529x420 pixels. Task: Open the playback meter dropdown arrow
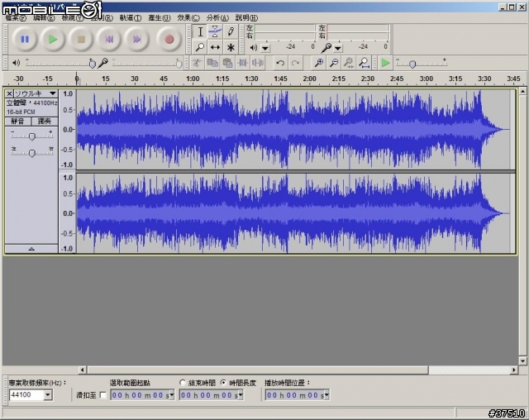[265, 48]
